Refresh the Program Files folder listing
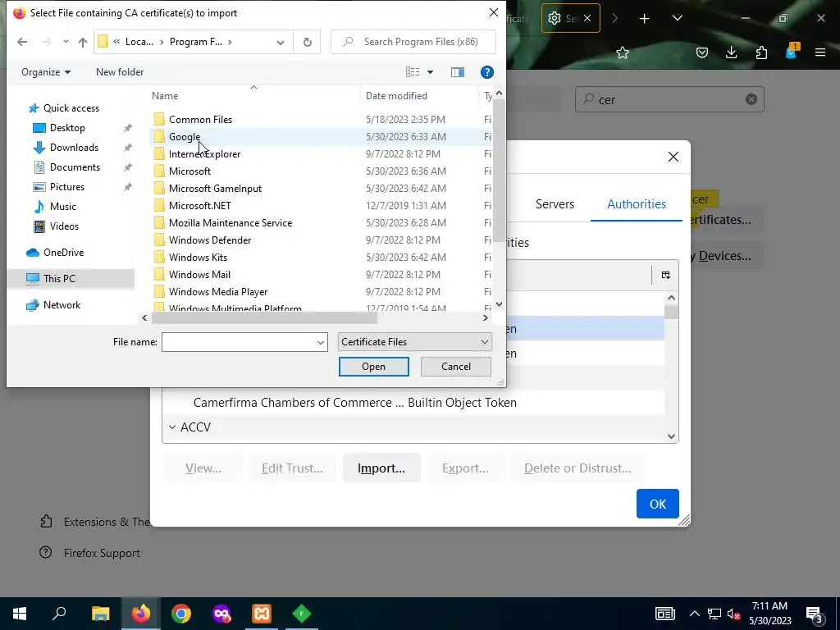Screen dimensions: 840x630 click(308, 42)
